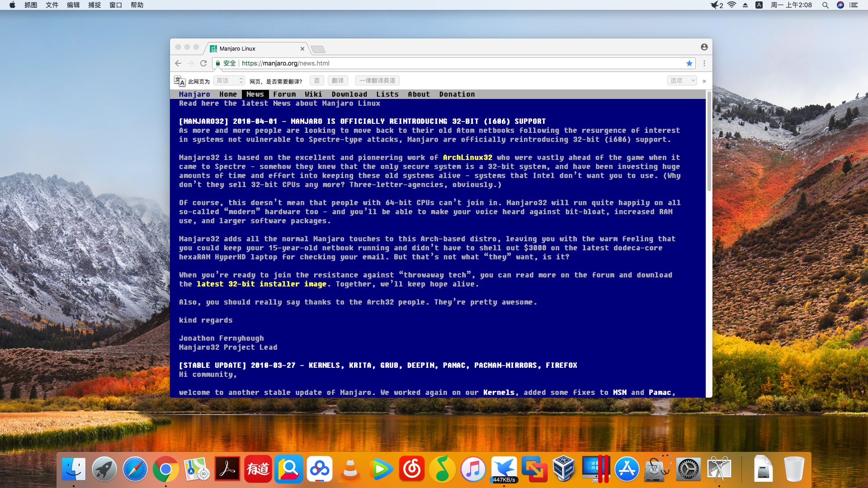868x488 pixels.
Task: Open the App Store from the dock
Action: [x=627, y=469]
